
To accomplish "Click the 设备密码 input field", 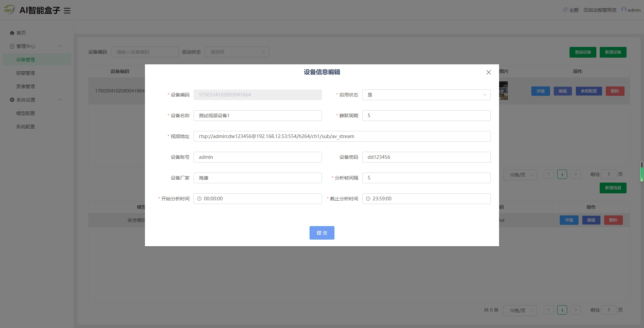I will (x=426, y=157).
